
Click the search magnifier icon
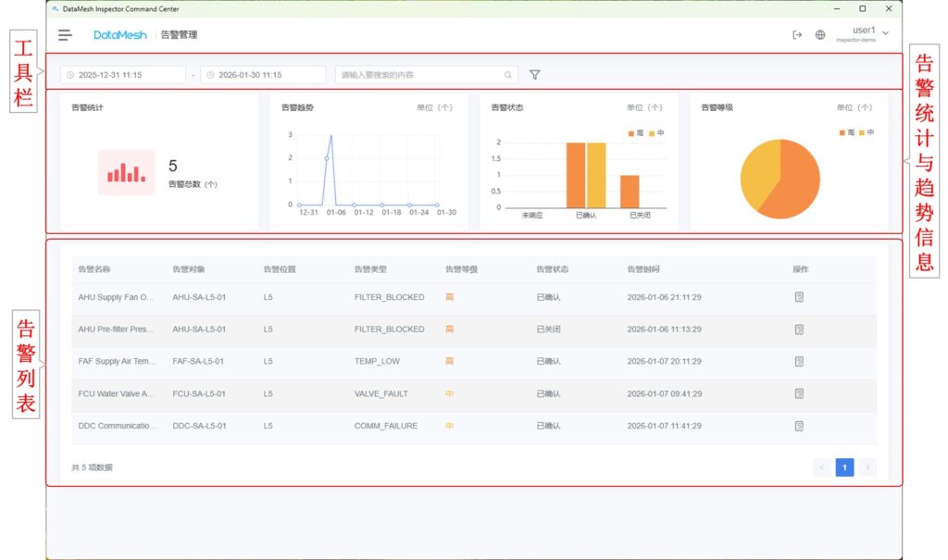[508, 75]
